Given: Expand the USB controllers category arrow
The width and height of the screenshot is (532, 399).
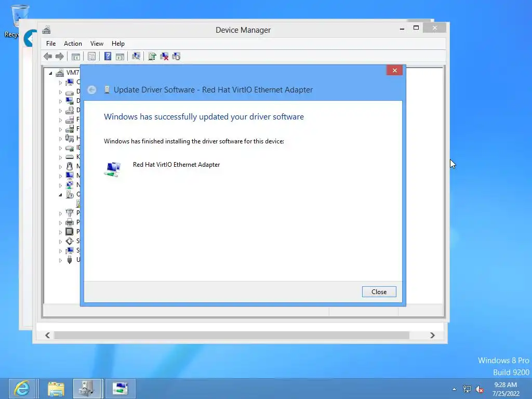Looking at the screenshot, I should point(60,260).
